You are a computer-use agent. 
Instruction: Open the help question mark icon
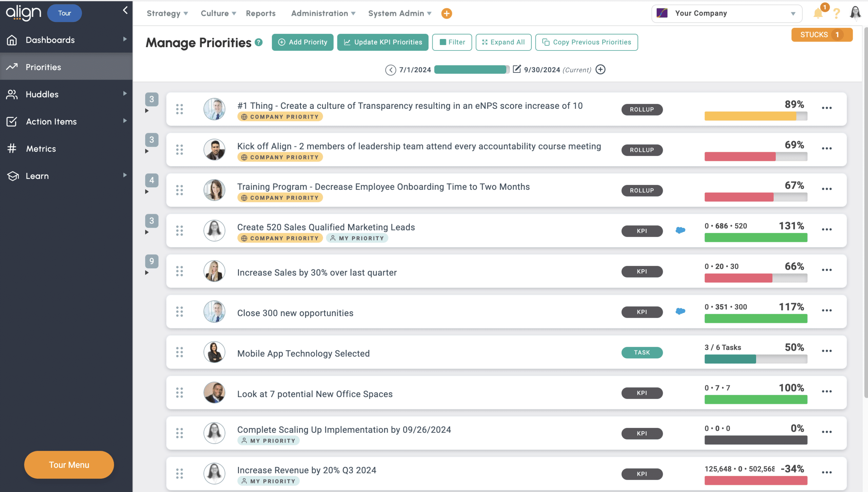coord(836,14)
